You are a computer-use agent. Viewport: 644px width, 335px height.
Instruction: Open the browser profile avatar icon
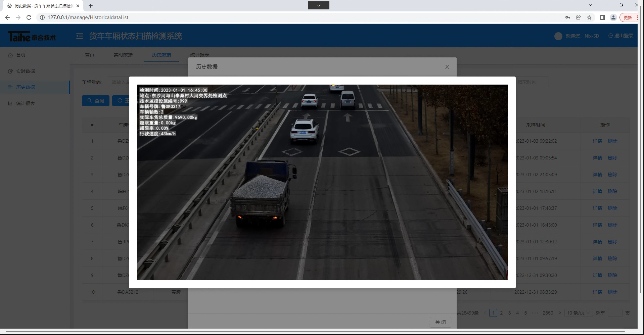613,17
